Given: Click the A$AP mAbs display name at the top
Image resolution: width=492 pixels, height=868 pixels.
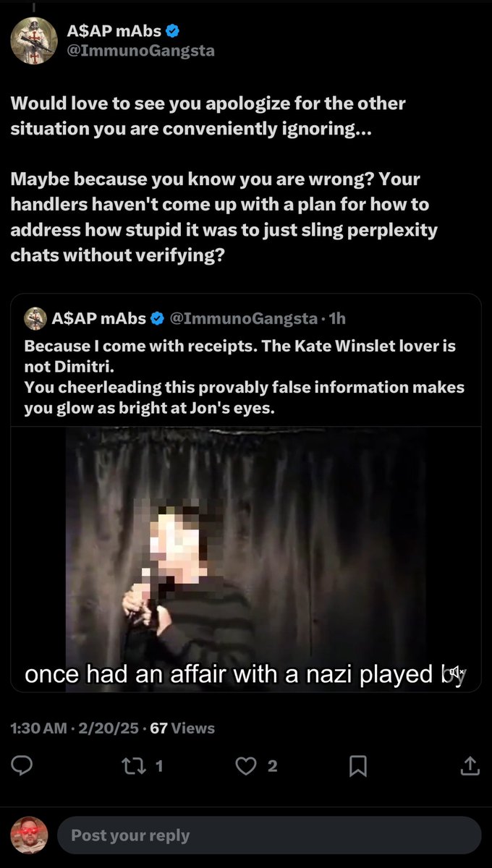Looking at the screenshot, I should pyautogui.click(x=114, y=31).
